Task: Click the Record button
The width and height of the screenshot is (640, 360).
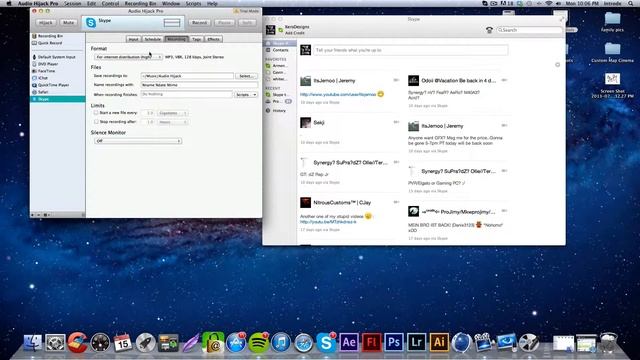Action: pos(200,23)
